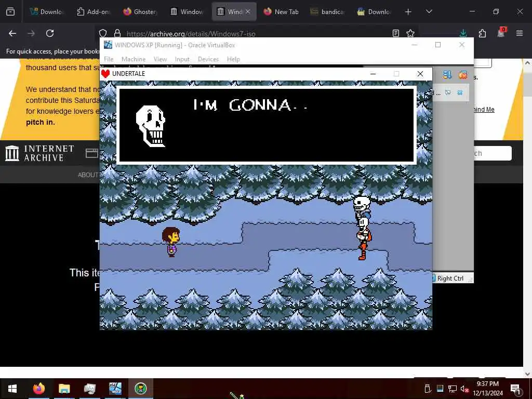Toggle Firefox reader view icon
Image resolution: width=532 pixels, height=399 pixels.
[x=395, y=33]
